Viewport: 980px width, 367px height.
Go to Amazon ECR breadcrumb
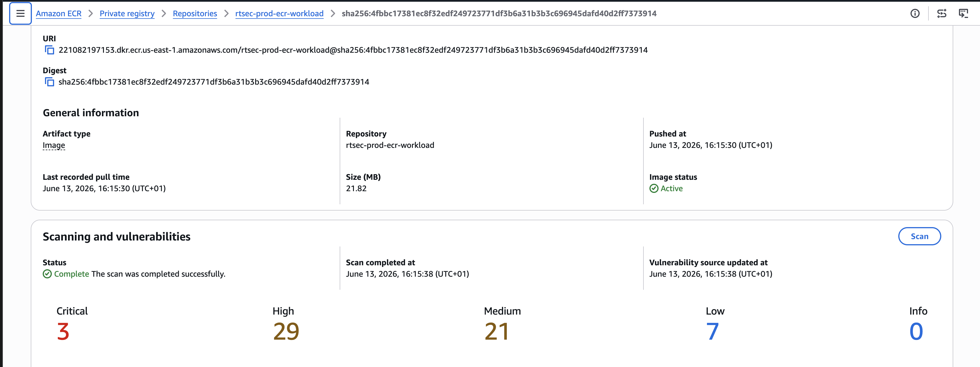[59, 14]
